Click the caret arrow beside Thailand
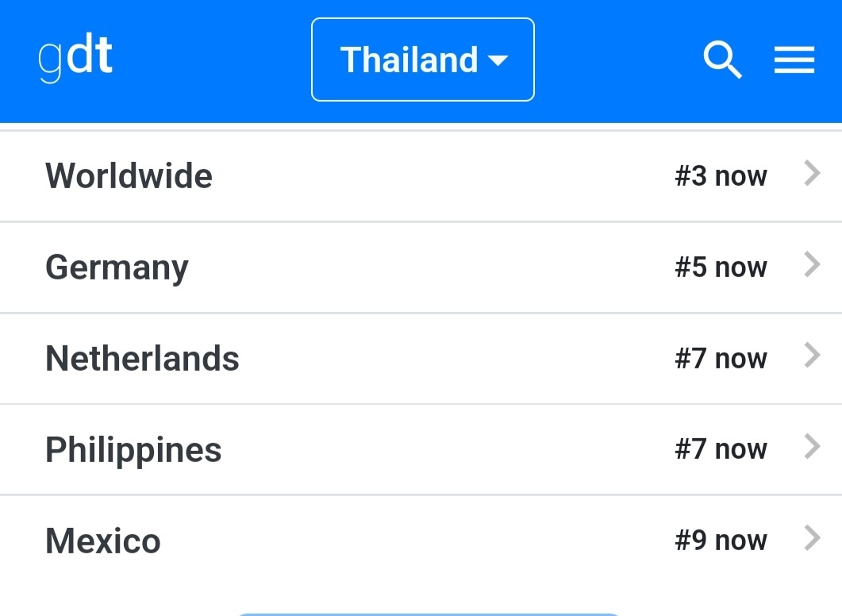Viewport: 842px width, 616px height. [498, 60]
